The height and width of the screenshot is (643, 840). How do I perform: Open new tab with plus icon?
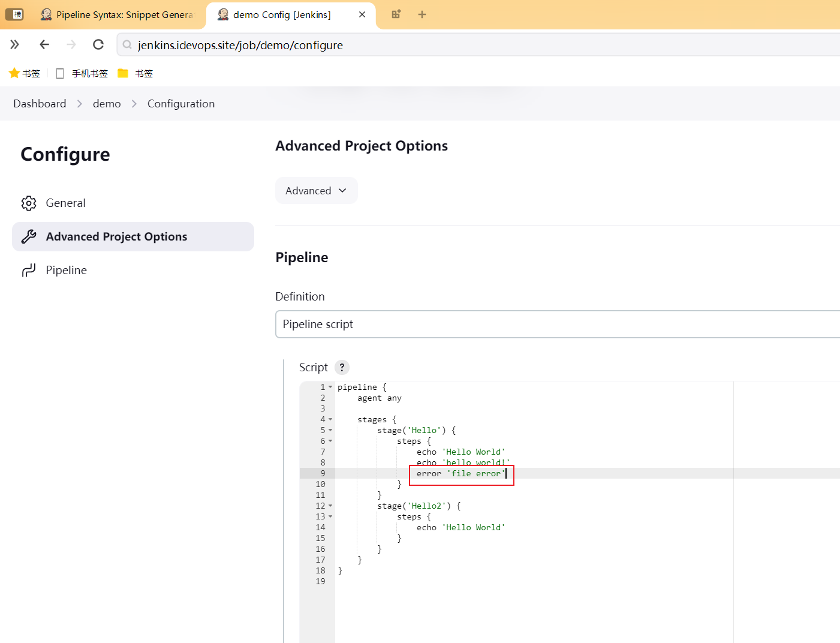(422, 14)
